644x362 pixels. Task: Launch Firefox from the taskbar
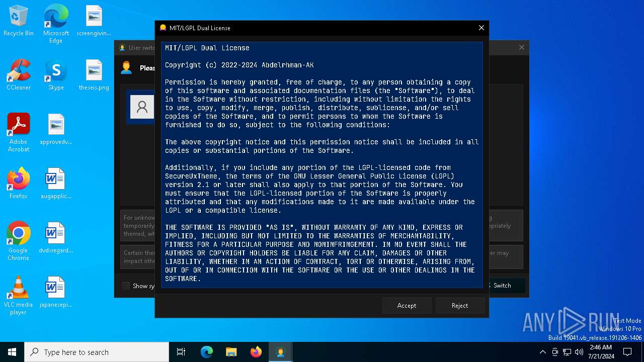click(256, 352)
